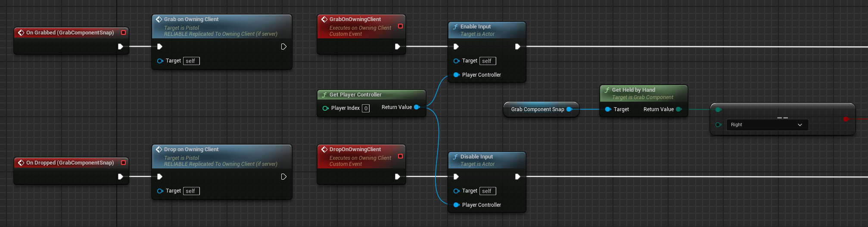The width and height of the screenshot is (868, 227).
Task: Select the Grab on Owning Client node header
Action: 222,26
